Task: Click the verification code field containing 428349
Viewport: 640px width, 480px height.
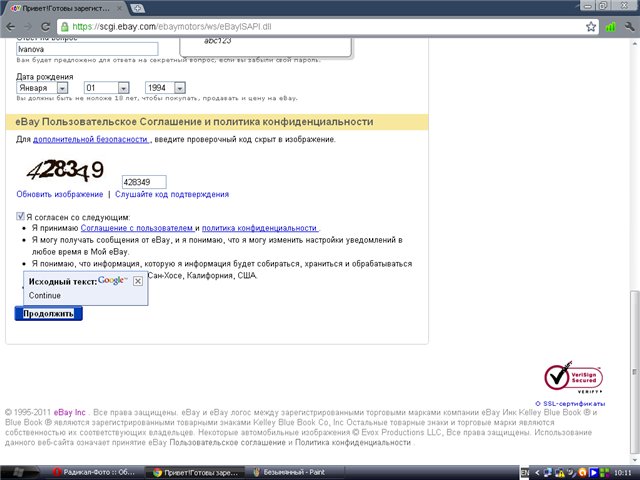Action: [x=144, y=182]
